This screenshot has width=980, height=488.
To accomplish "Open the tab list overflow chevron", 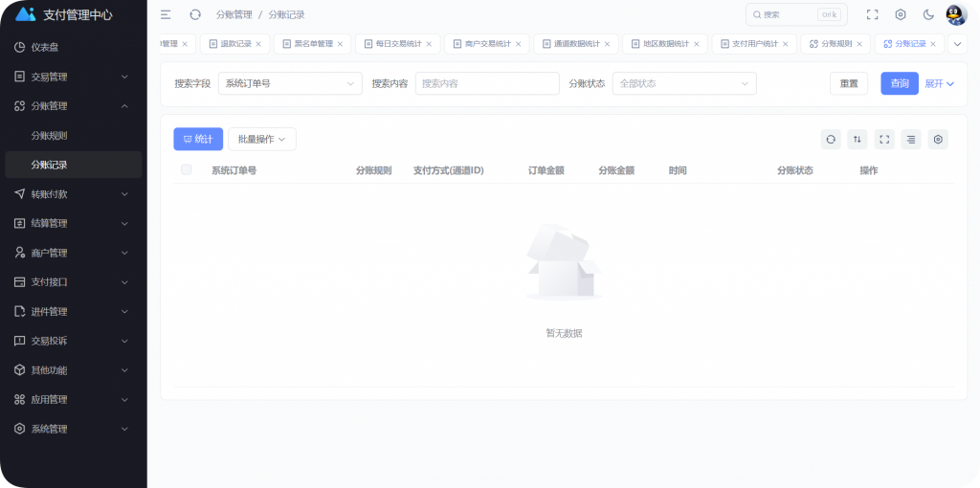I will 957,44.
